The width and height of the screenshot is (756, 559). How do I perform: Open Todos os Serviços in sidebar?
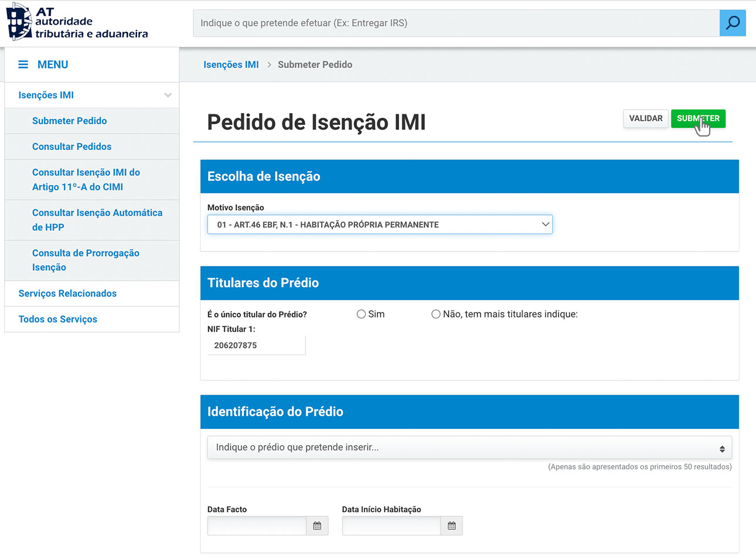57,319
